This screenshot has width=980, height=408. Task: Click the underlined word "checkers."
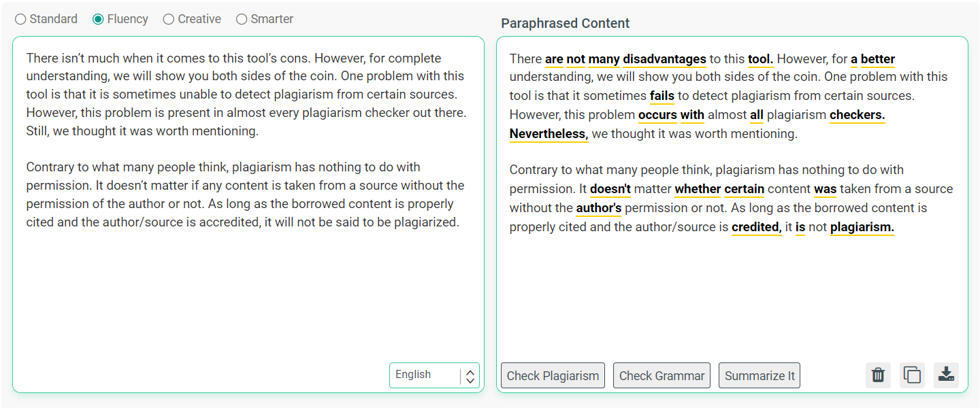click(857, 115)
